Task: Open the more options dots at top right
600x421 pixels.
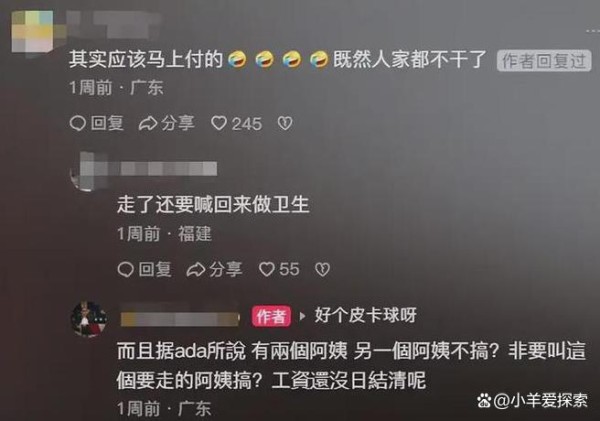Action: tap(593, 31)
